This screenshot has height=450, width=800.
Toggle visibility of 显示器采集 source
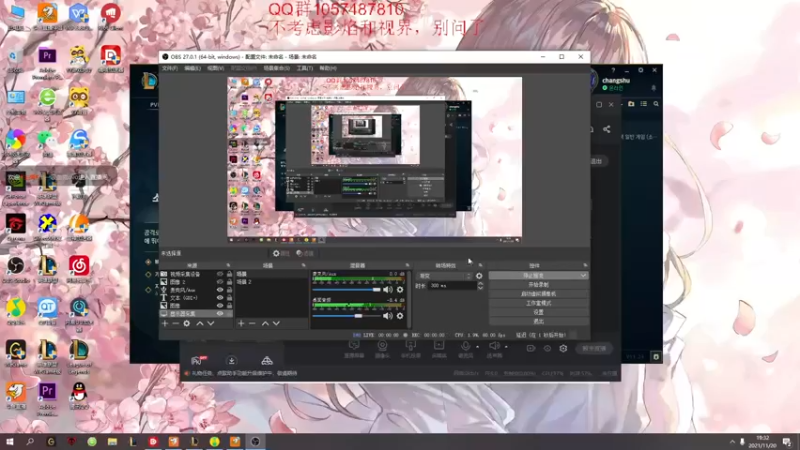click(220, 313)
